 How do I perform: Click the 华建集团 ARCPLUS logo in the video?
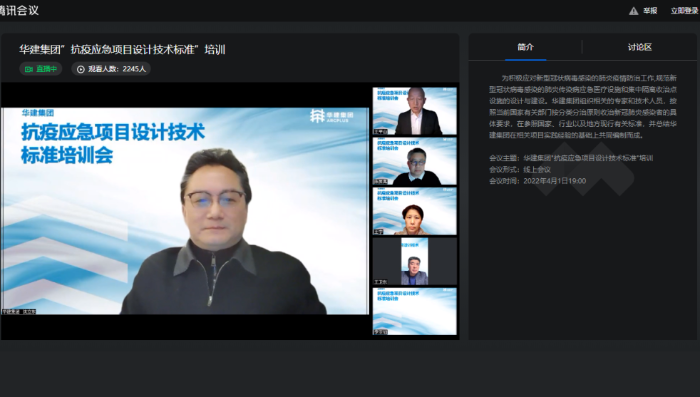[x=332, y=116]
